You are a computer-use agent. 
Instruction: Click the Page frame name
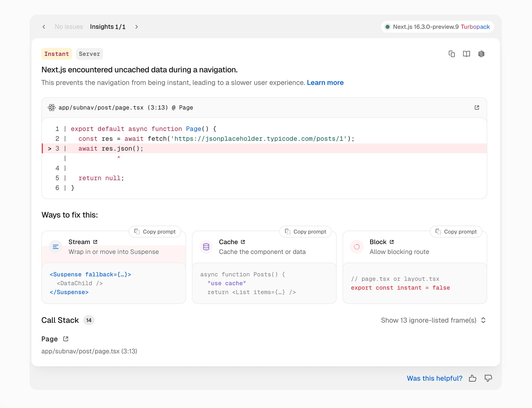[49, 339]
